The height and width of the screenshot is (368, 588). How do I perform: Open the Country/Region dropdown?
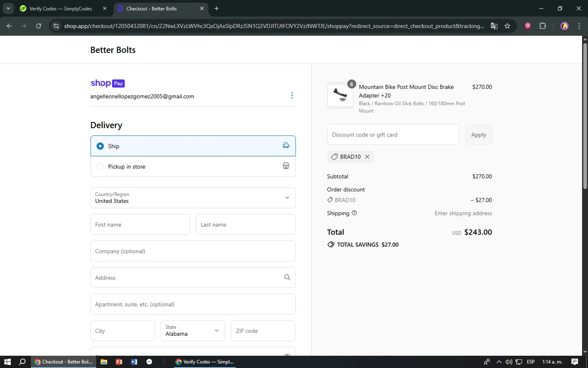click(193, 198)
